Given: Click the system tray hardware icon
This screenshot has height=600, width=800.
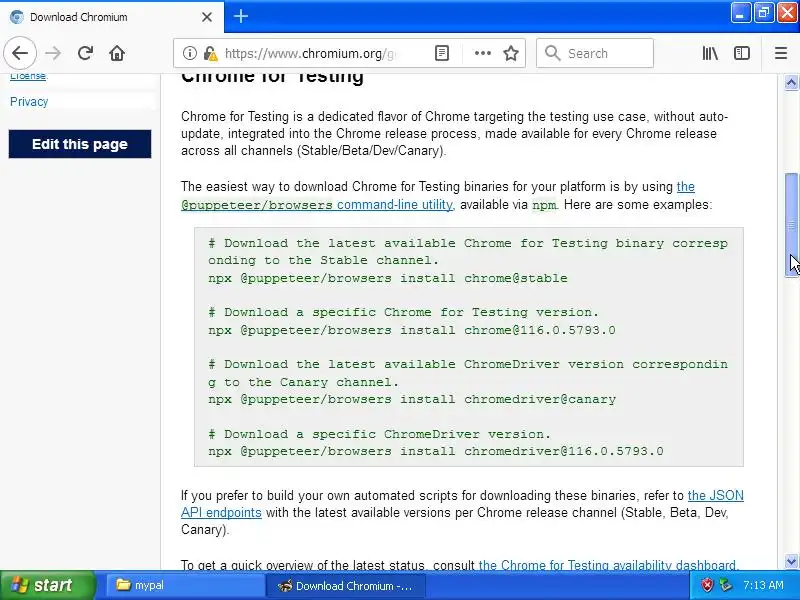Looking at the screenshot, I should point(724,585).
